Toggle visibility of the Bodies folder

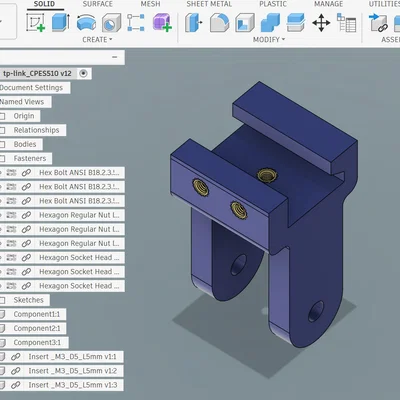pos(2,144)
